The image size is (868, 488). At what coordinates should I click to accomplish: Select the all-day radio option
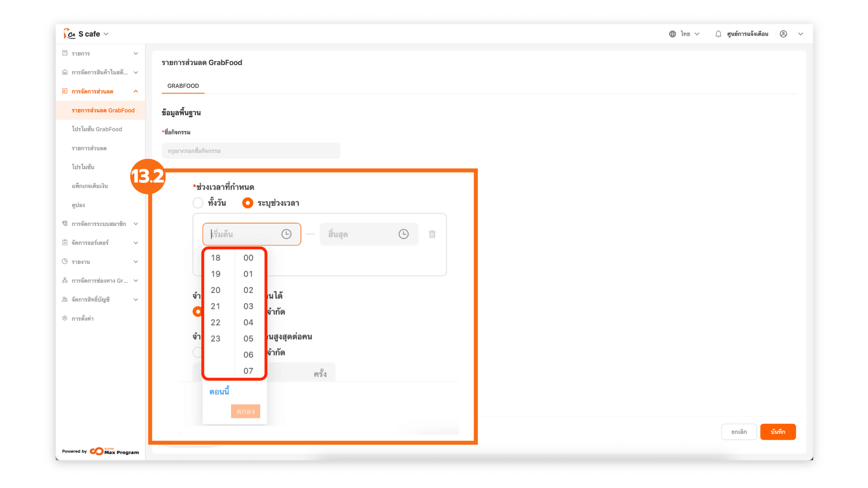coord(198,203)
